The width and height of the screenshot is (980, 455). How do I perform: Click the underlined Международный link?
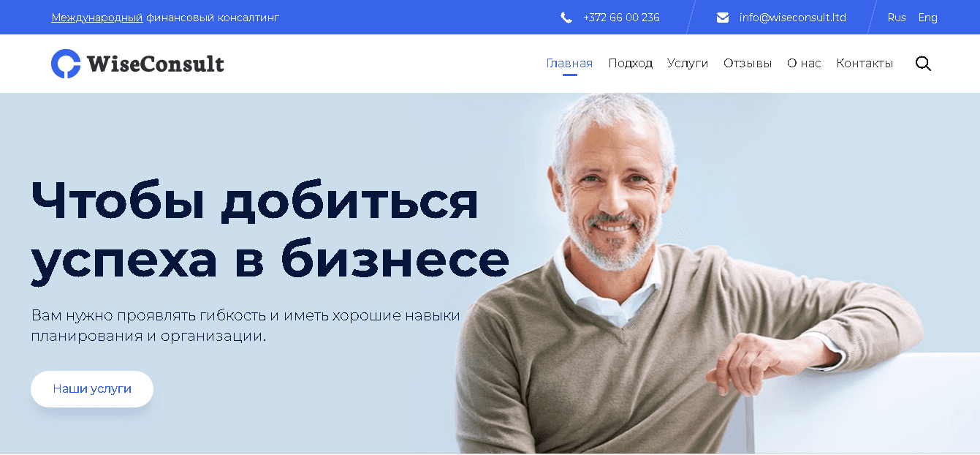97,18
